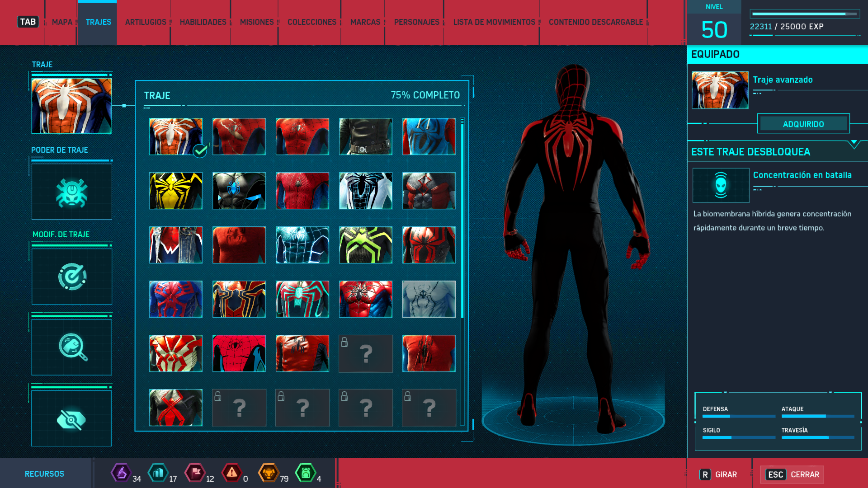The height and width of the screenshot is (488, 868).
Task: Select the TRAJES tab
Action: point(98,22)
